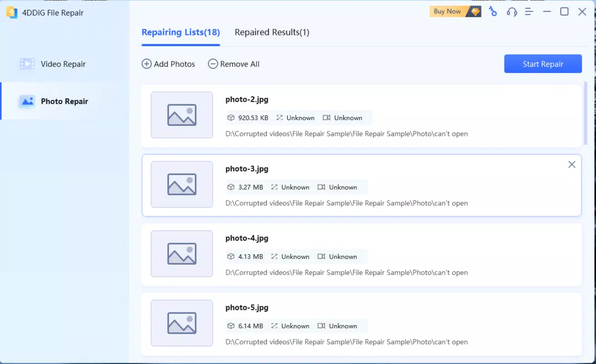The height and width of the screenshot is (364, 596).
Task: Click the resolution icon for photo-3.jpg
Action: (x=274, y=187)
